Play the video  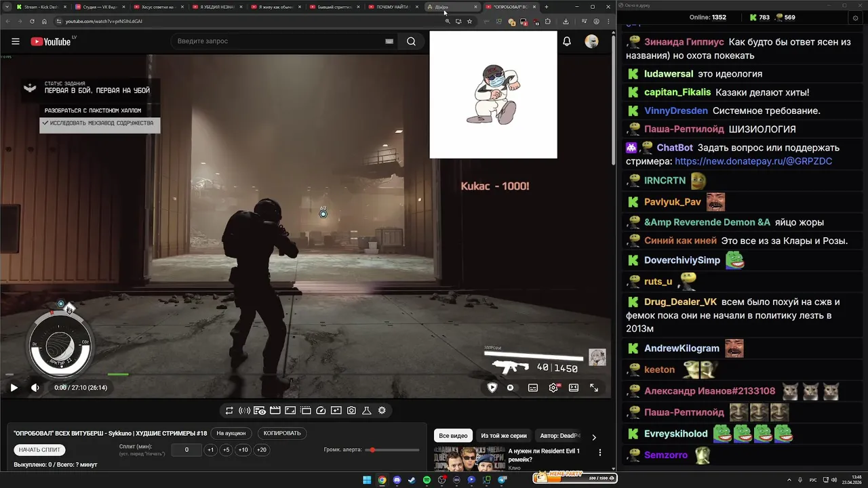(x=14, y=388)
